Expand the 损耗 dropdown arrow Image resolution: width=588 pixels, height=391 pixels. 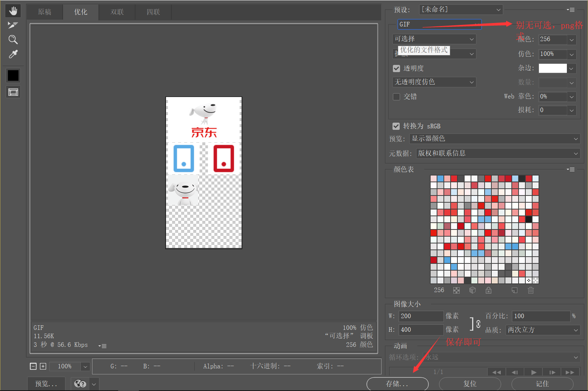pyautogui.click(x=572, y=110)
